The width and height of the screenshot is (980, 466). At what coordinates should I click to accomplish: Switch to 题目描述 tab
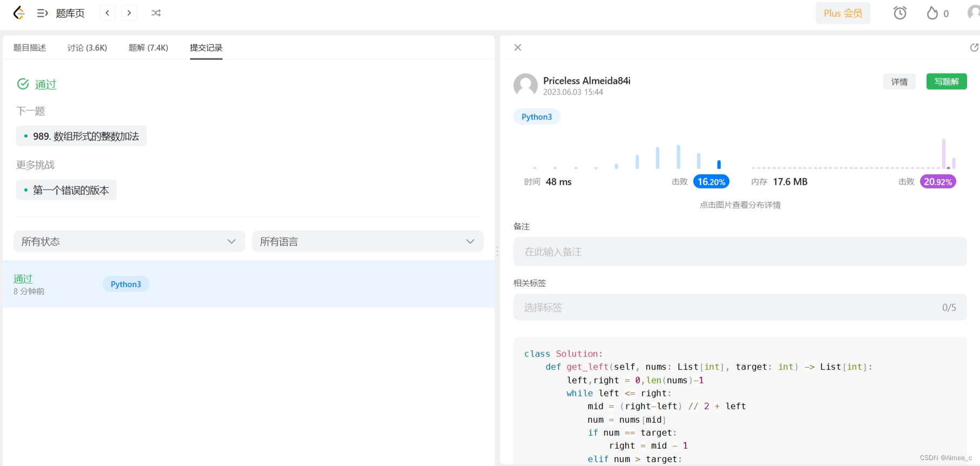point(30,48)
